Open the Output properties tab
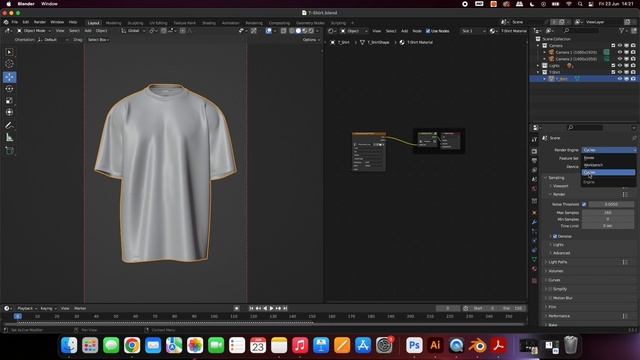 [534, 160]
